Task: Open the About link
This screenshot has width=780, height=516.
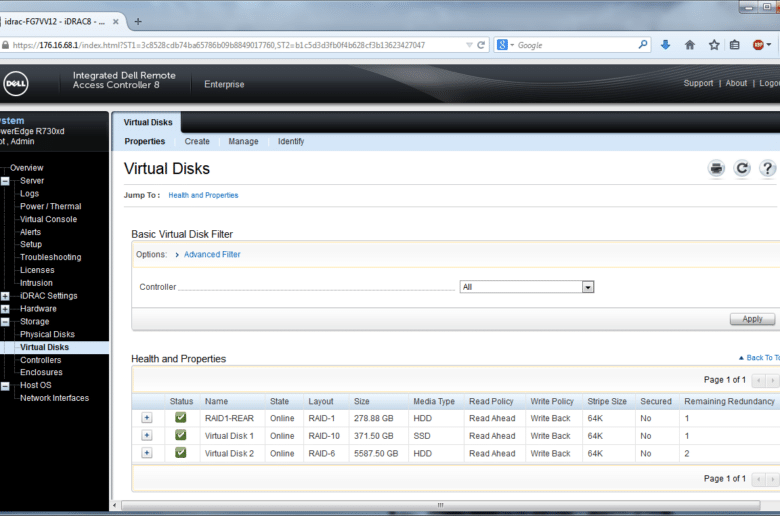Action: pos(736,83)
